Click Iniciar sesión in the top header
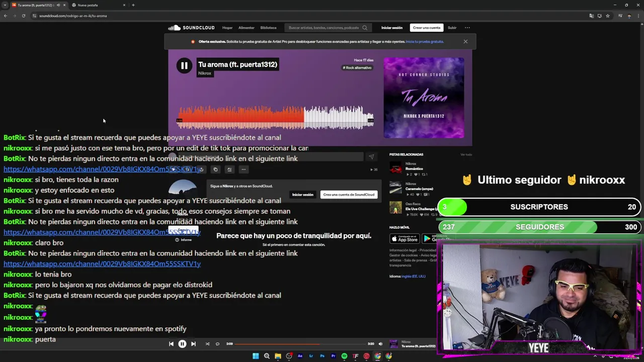The image size is (644, 362). pyautogui.click(x=392, y=28)
